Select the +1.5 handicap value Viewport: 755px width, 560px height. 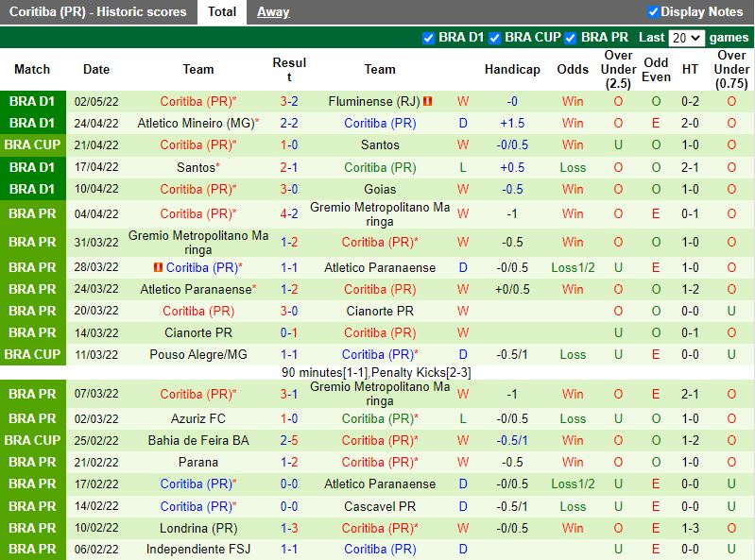pyautogui.click(x=512, y=123)
